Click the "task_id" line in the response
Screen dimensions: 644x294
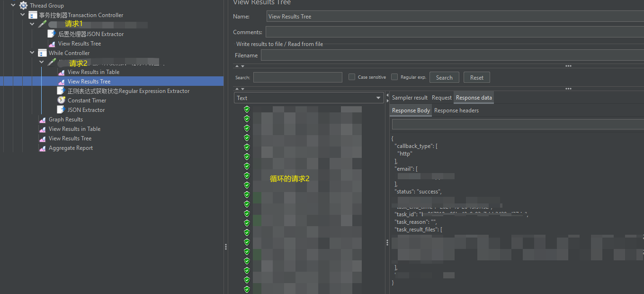(x=461, y=214)
